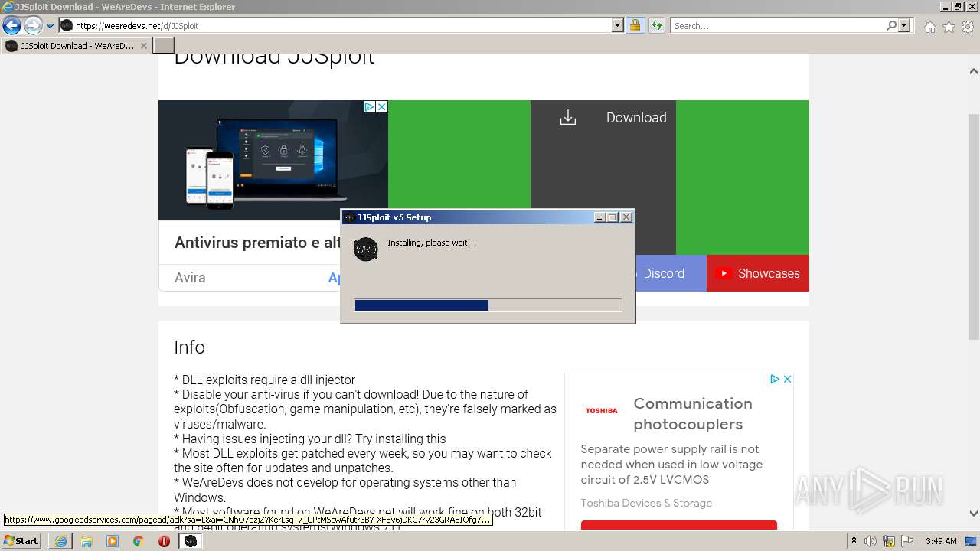Click the YouTube play icon on Showcases
The height and width of the screenshot is (551, 980).
click(x=724, y=273)
